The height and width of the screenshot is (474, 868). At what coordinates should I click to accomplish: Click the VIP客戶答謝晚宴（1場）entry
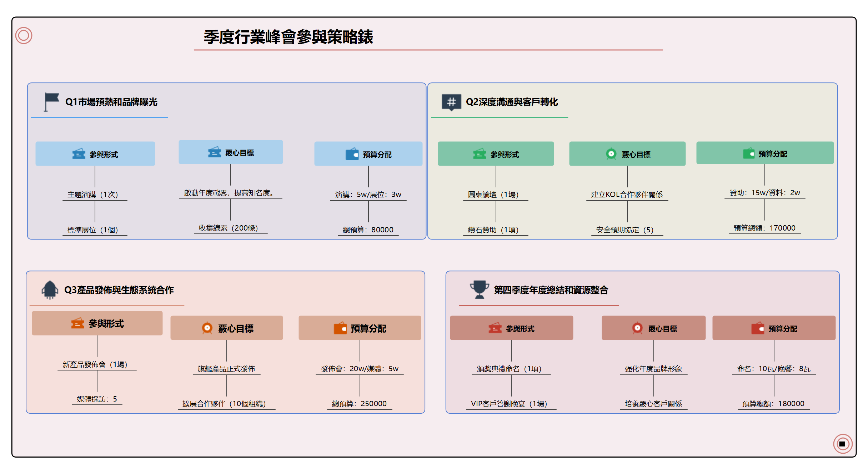(x=510, y=403)
